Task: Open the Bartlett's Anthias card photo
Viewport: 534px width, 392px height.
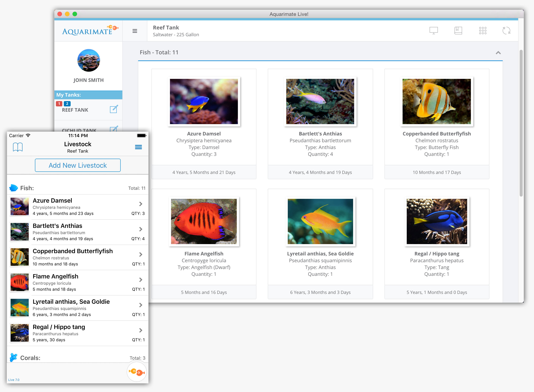Action: pyautogui.click(x=320, y=101)
